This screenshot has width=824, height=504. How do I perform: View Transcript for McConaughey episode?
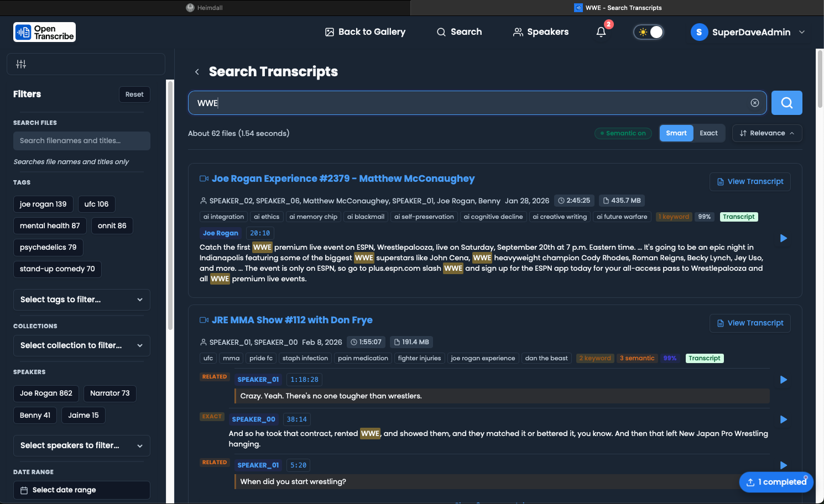(x=750, y=182)
